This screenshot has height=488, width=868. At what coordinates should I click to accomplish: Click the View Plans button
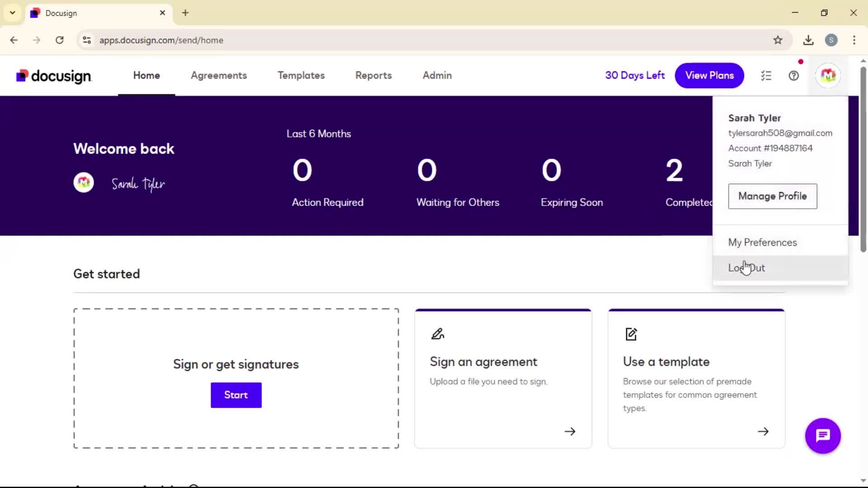click(x=709, y=75)
